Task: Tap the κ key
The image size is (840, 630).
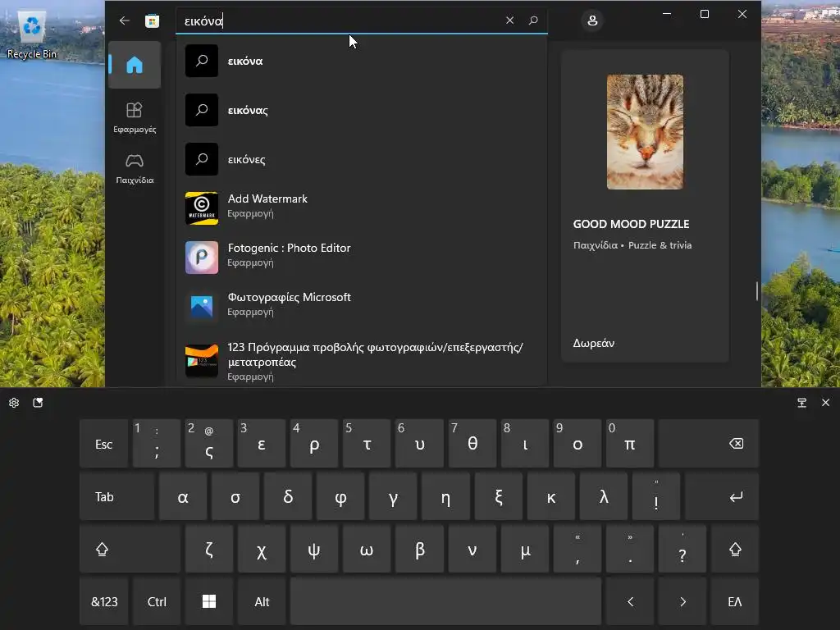Action: 551,496
